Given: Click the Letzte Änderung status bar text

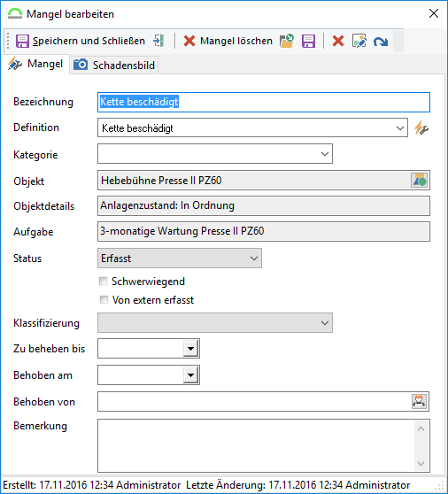Looking at the screenshot, I should (298, 485).
